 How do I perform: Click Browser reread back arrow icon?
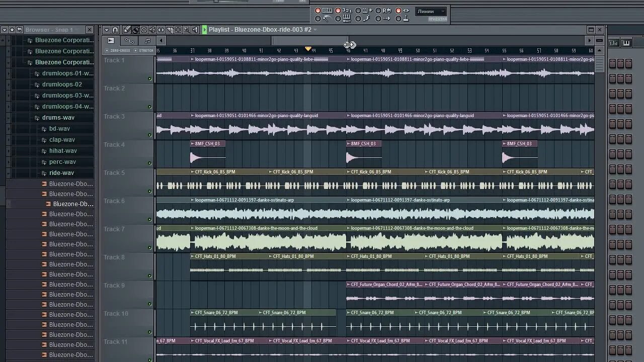pyautogui.click(x=20, y=30)
